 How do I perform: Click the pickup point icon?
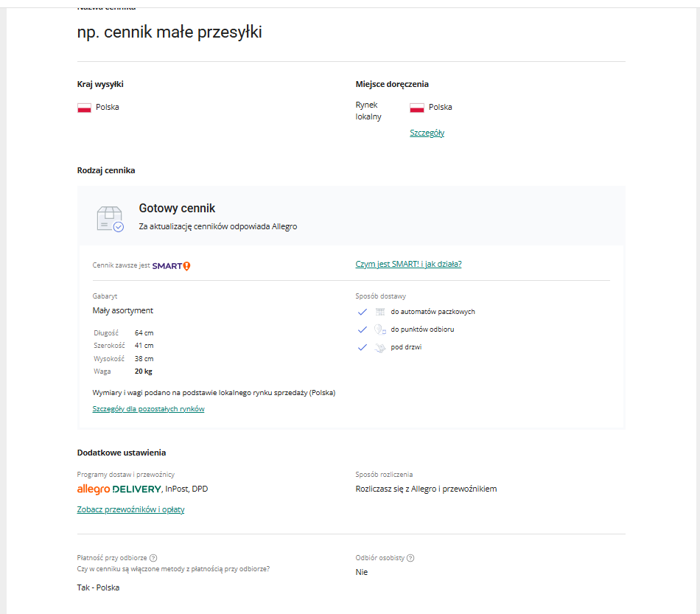380,329
